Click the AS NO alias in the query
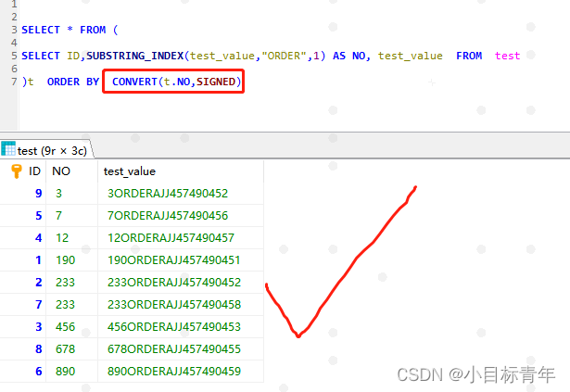 (x=349, y=56)
